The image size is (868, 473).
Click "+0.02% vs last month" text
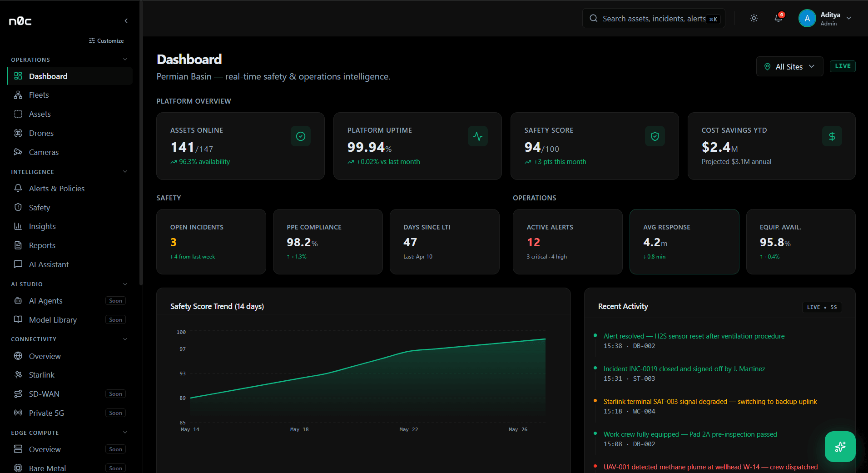click(388, 162)
